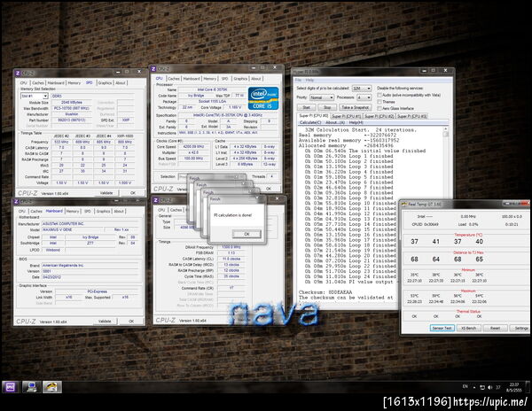The height and width of the screenshot is (411, 532).
Task: Click the Real Temp title bar icon
Action: [403, 204]
